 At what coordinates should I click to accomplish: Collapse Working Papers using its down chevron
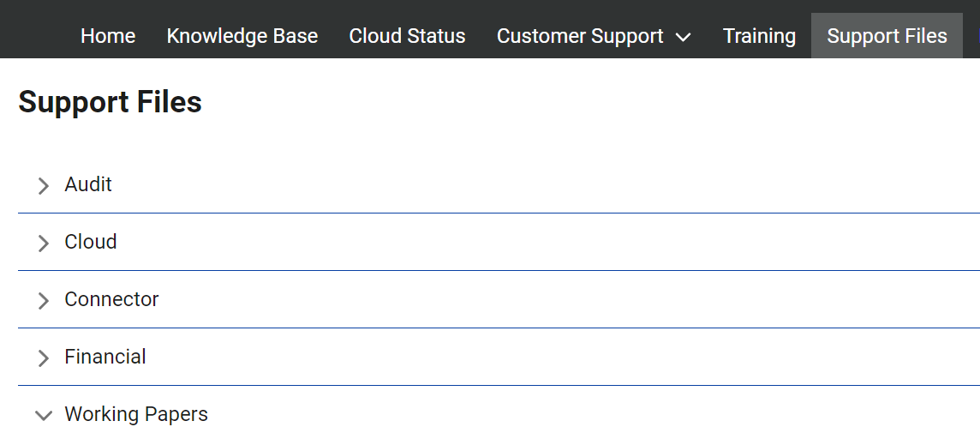click(44, 416)
